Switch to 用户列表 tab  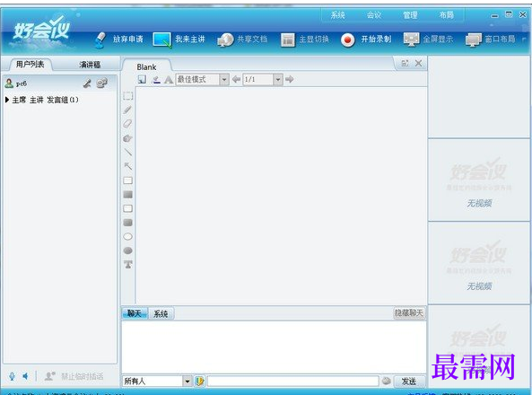coord(30,65)
